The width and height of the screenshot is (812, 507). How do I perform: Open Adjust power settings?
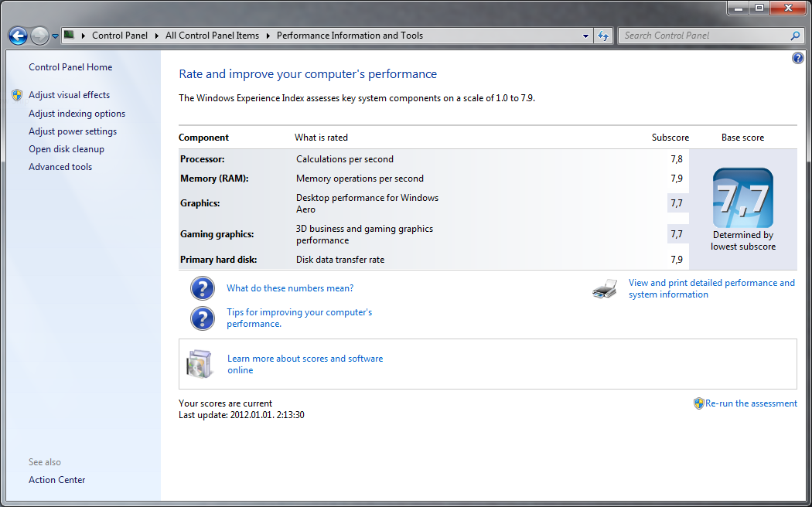pyautogui.click(x=73, y=131)
